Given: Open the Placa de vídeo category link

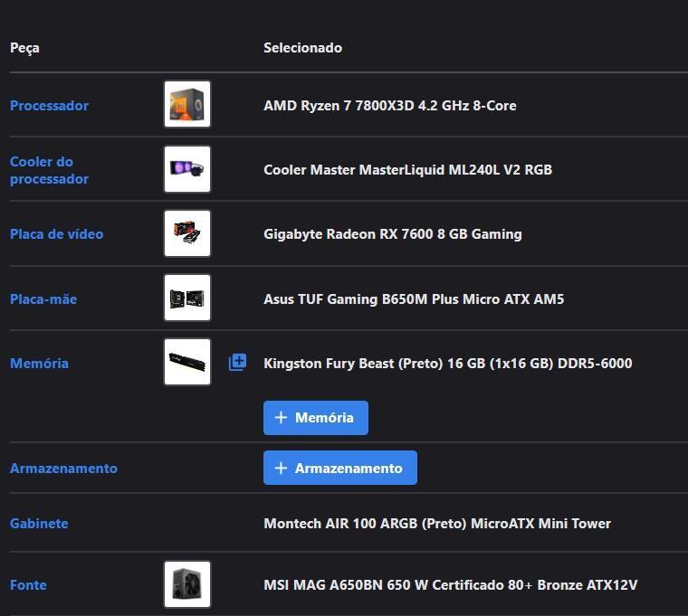Looking at the screenshot, I should coord(57,233).
